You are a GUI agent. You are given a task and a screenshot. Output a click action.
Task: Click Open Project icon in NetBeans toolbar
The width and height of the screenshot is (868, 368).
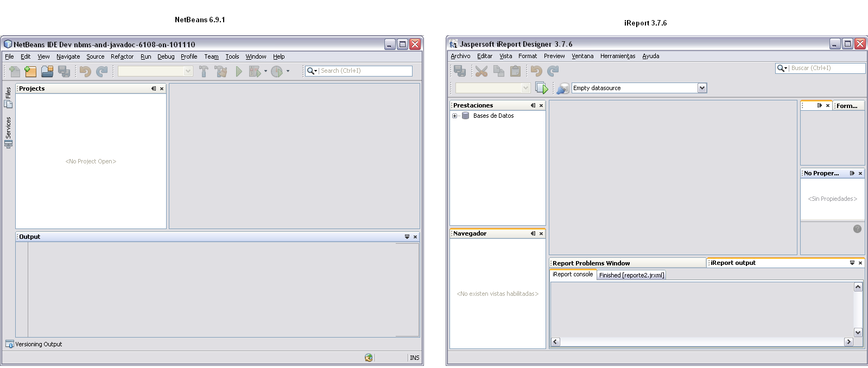tap(47, 71)
